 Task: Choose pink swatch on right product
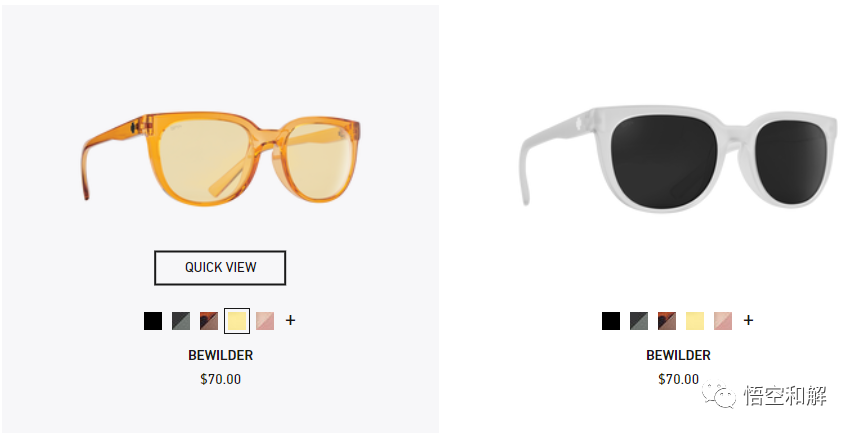(723, 321)
